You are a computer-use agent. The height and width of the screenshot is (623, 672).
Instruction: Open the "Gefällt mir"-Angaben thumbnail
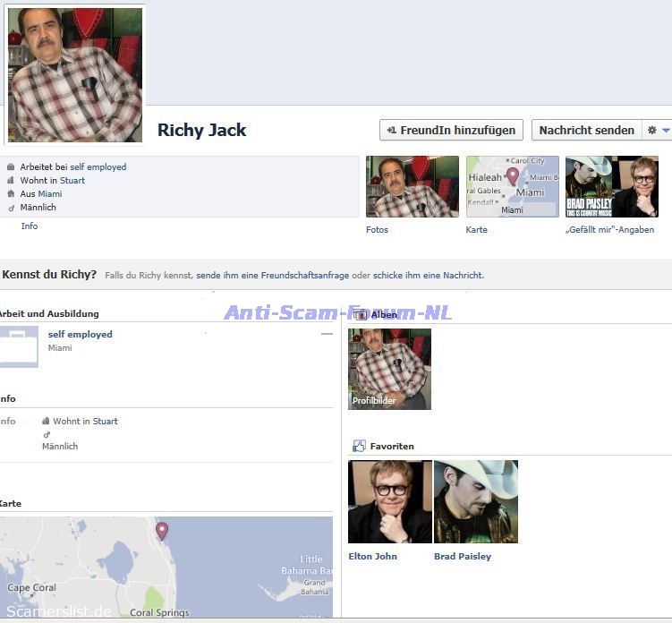point(611,186)
